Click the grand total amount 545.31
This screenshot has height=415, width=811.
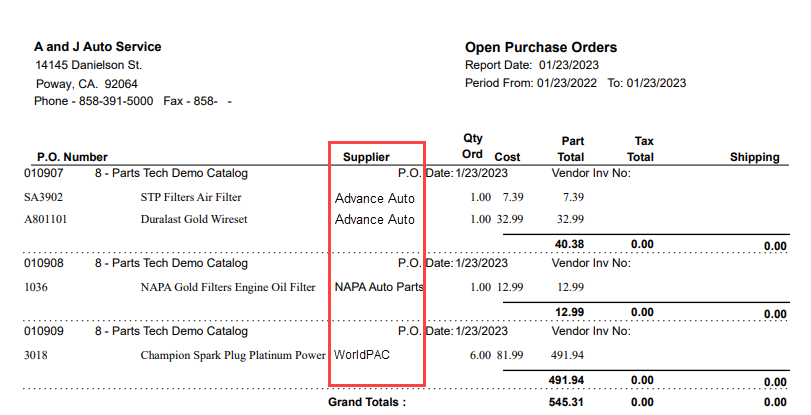point(566,402)
